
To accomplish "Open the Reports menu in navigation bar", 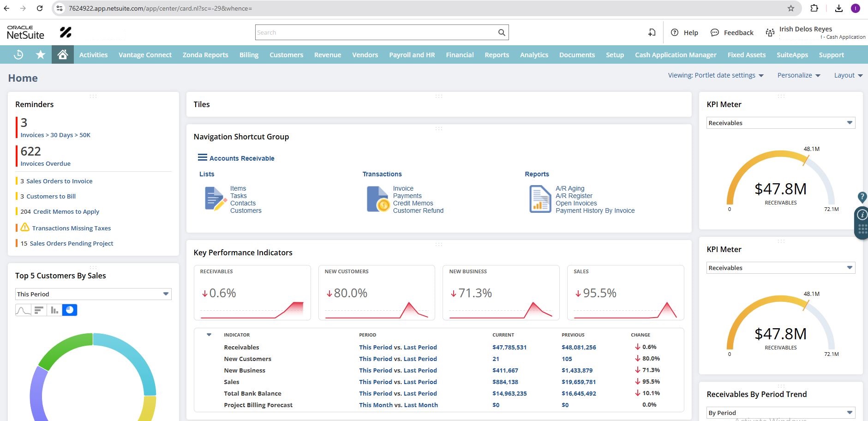I will 497,54.
